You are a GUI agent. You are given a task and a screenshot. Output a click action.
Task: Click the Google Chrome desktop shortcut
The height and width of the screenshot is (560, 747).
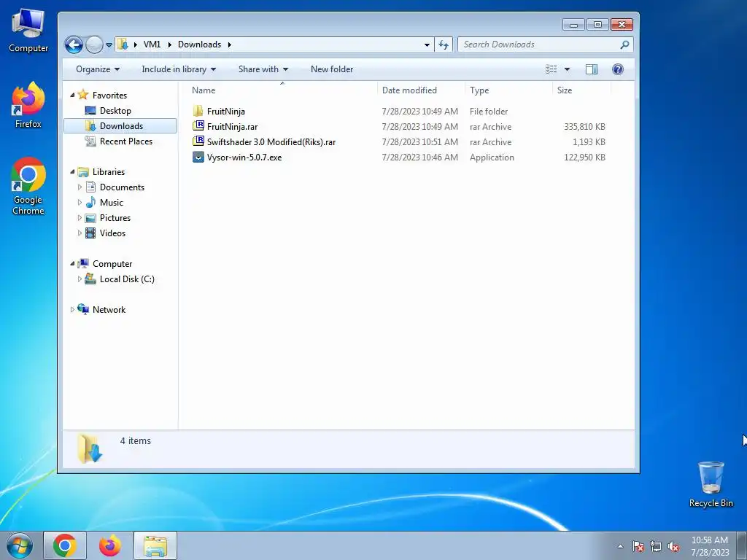(x=28, y=186)
